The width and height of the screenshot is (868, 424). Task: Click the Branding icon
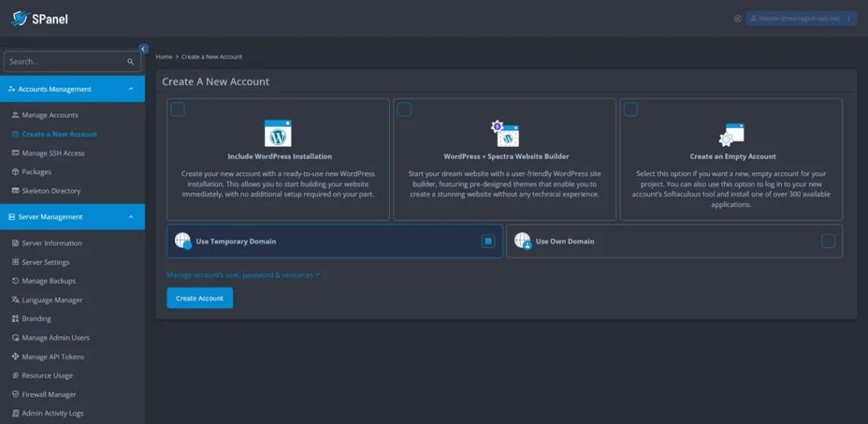click(15, 318)
